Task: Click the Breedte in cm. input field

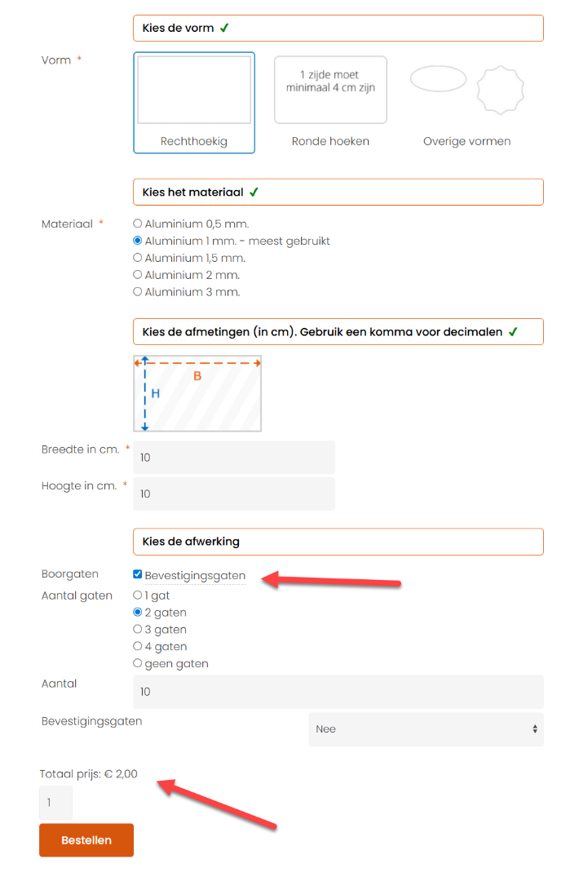Action: pos(234,458)
